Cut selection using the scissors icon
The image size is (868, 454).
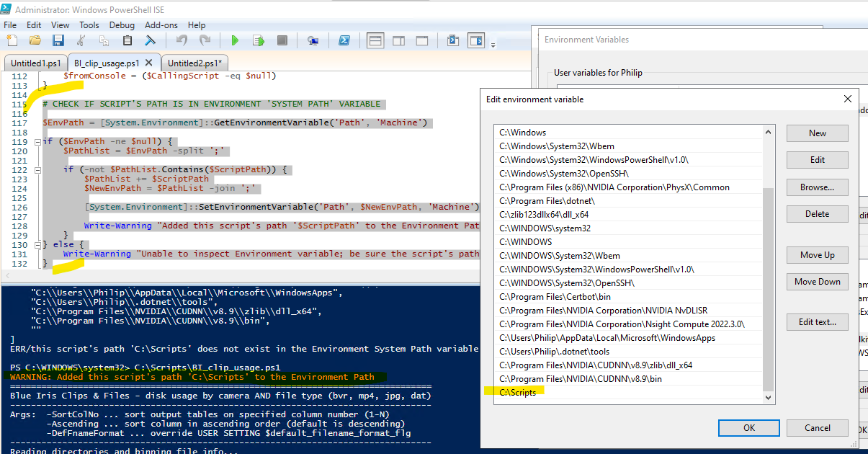pyautogui.click(x=81, y=40)
